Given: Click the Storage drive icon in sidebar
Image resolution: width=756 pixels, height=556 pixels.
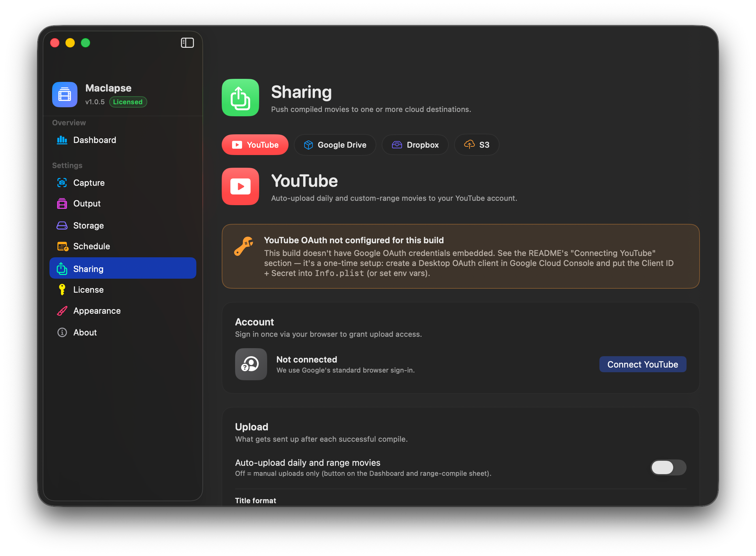Looking at the screenshot, I should pos(62,226).
